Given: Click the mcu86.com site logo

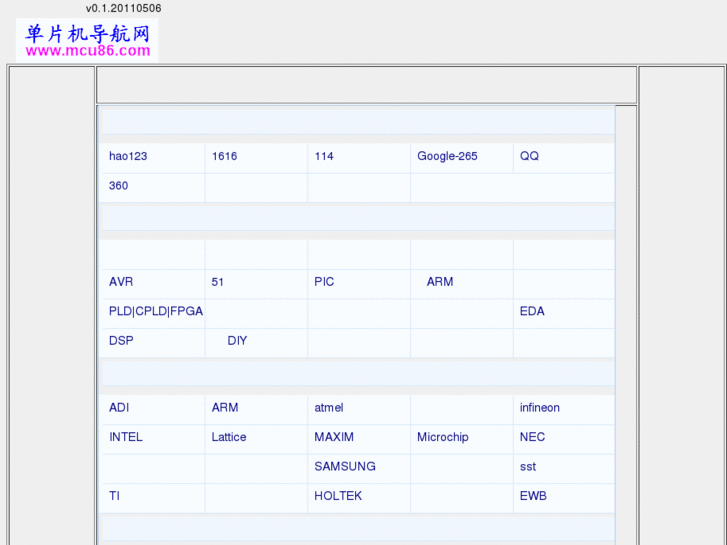Looking at the screenshot, I should pos(87,41).
